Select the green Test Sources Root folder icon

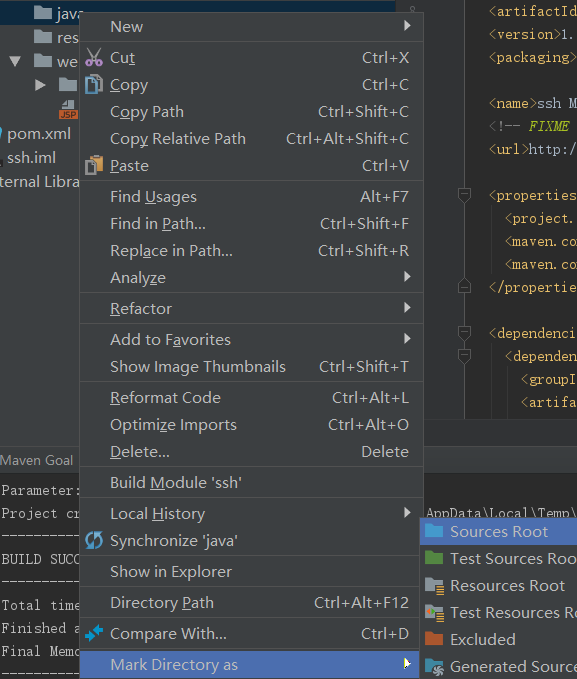tap(434, 558)
